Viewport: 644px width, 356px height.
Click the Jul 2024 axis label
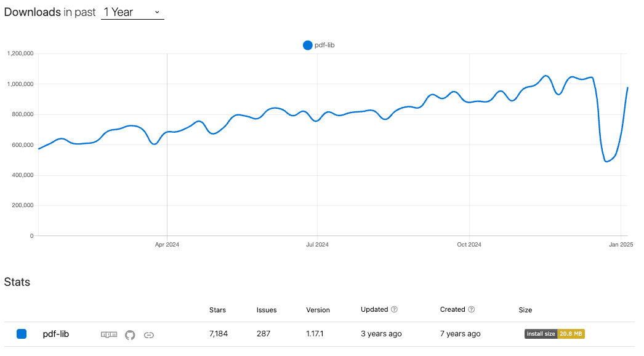(317, 245)
